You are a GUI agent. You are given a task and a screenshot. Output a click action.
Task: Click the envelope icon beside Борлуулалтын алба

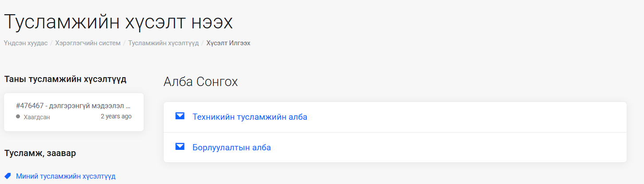point(180,147)
